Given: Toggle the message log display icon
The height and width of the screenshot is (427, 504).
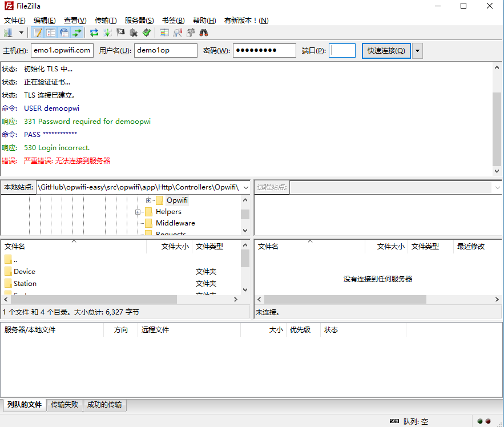Looking at the screenshot, I should pyautogui.click(x=38, y=33).
